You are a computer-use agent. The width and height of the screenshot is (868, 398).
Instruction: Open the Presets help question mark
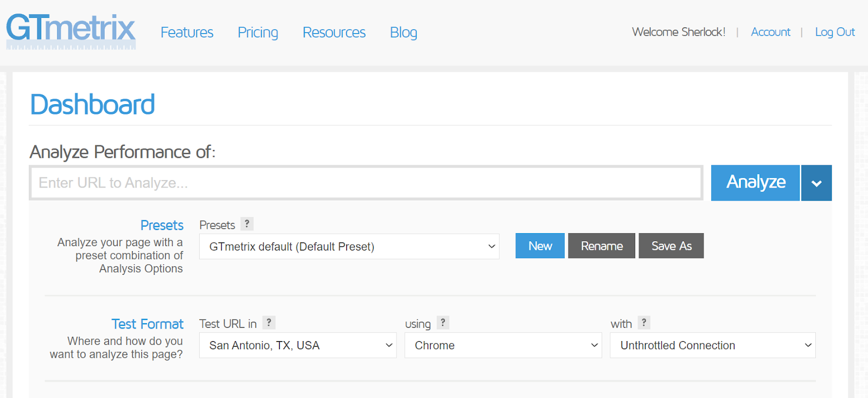(247, 224)
